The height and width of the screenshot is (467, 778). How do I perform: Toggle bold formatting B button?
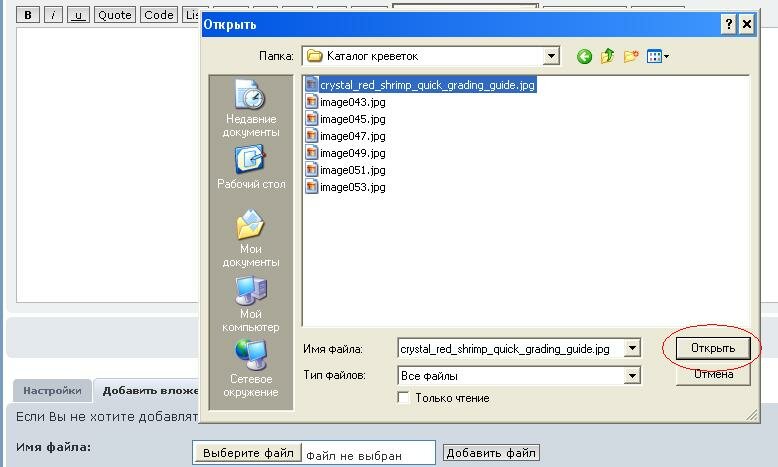point(29,15)
